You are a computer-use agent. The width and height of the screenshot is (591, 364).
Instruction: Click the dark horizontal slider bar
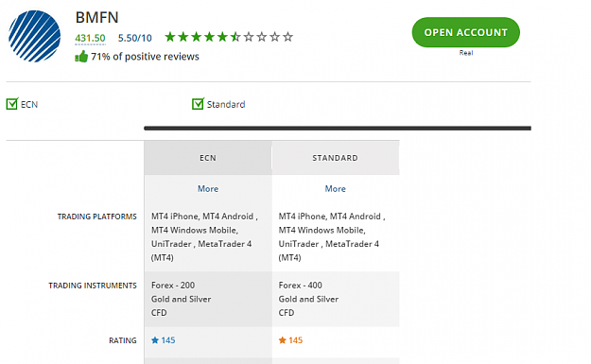(x=338, y=129)
